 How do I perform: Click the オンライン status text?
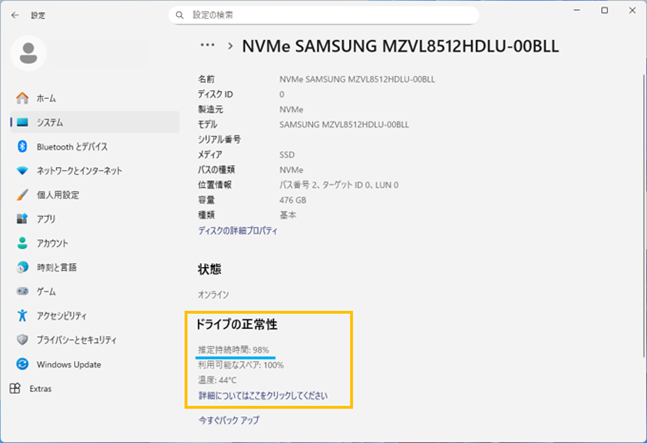coord(213,295)
